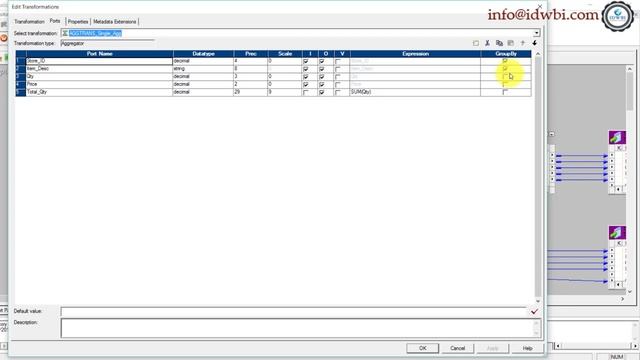Toggle Input checkbox for Store_ID port
The height and width of the screenshot is (360, 640).
click(306, 61)
